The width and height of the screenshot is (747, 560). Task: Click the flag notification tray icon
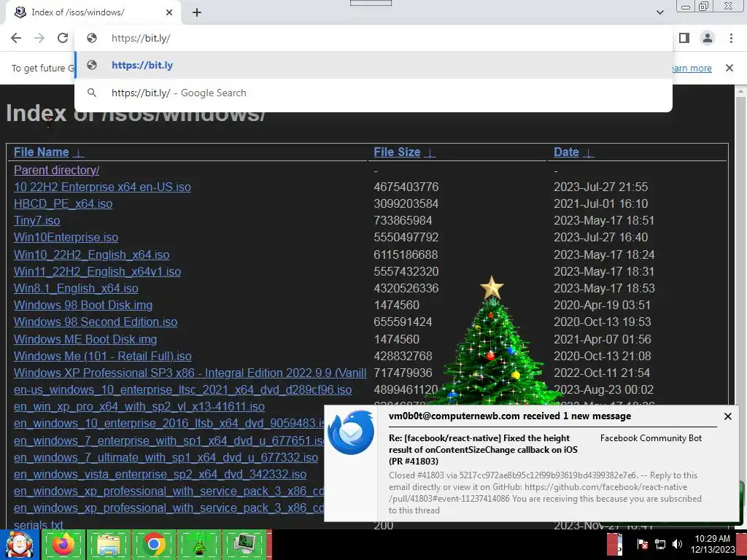click(x=642, y=544)
